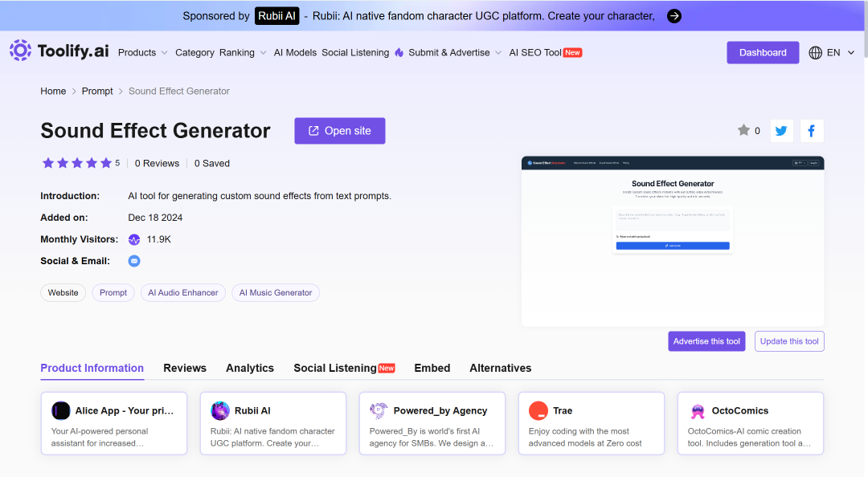
Task: Click the Rubii AI card icon
Action: tap(220, 410)
